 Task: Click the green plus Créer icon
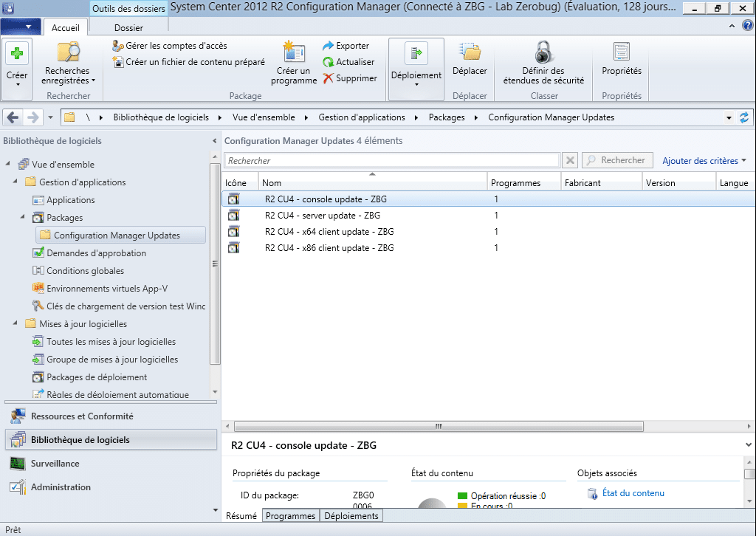pyautogui.click(x=17, y=53)
